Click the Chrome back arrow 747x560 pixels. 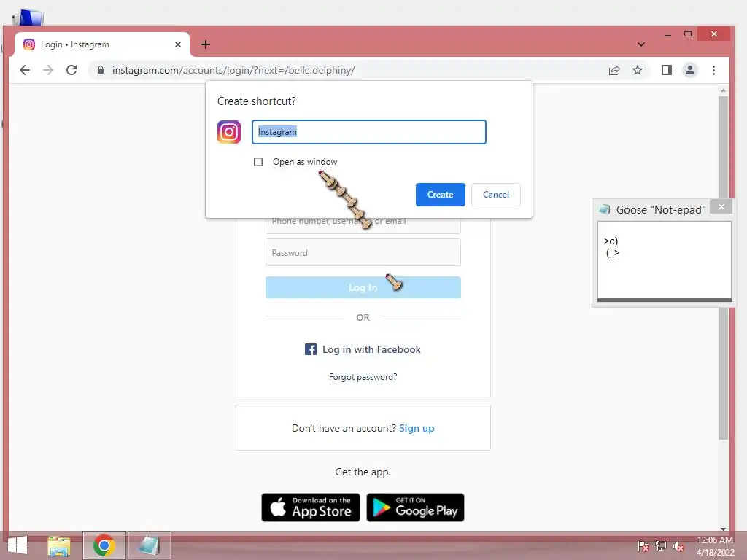coord(25,70)
